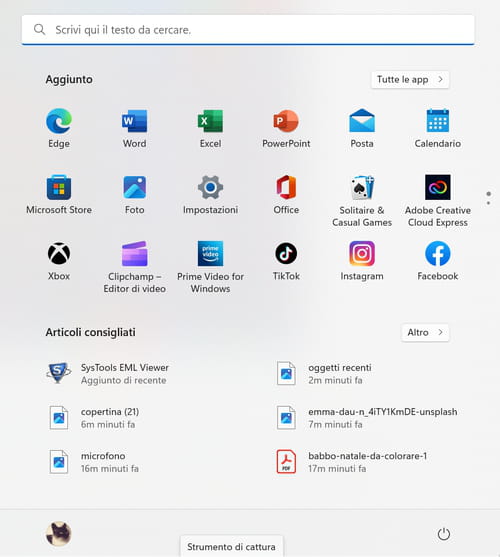The image size is (500, 557).
Task: Open Xbox app
Action: pos(59,261)
